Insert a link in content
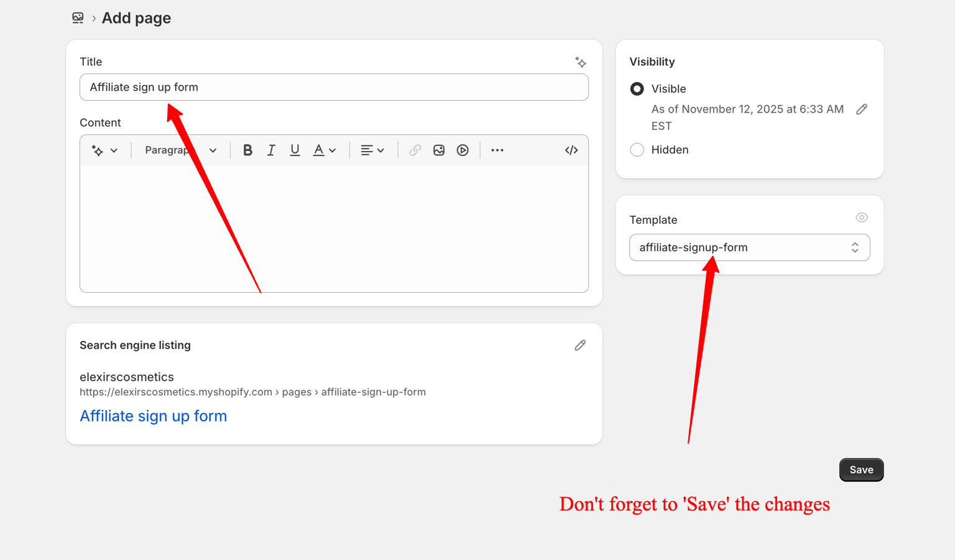Image resolution: width=955 pixels, height=560 pixels. point(415,150)
